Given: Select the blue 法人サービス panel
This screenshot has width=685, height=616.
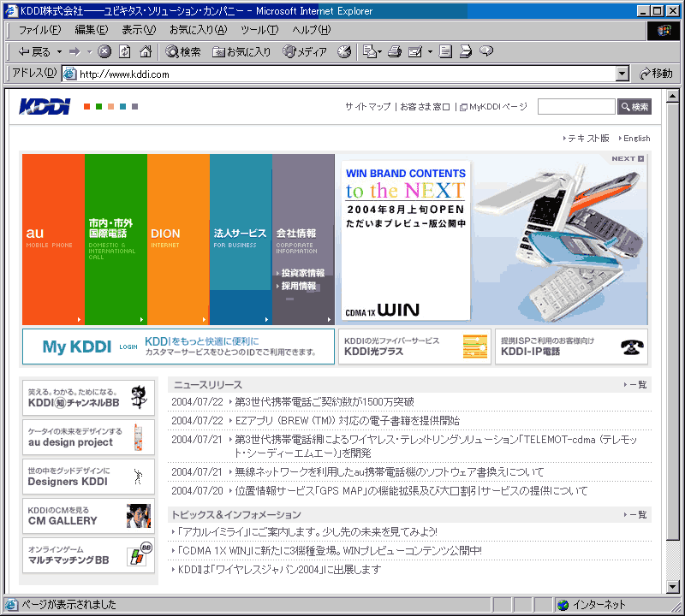Looking at the screenshot, I should (241, 240).
